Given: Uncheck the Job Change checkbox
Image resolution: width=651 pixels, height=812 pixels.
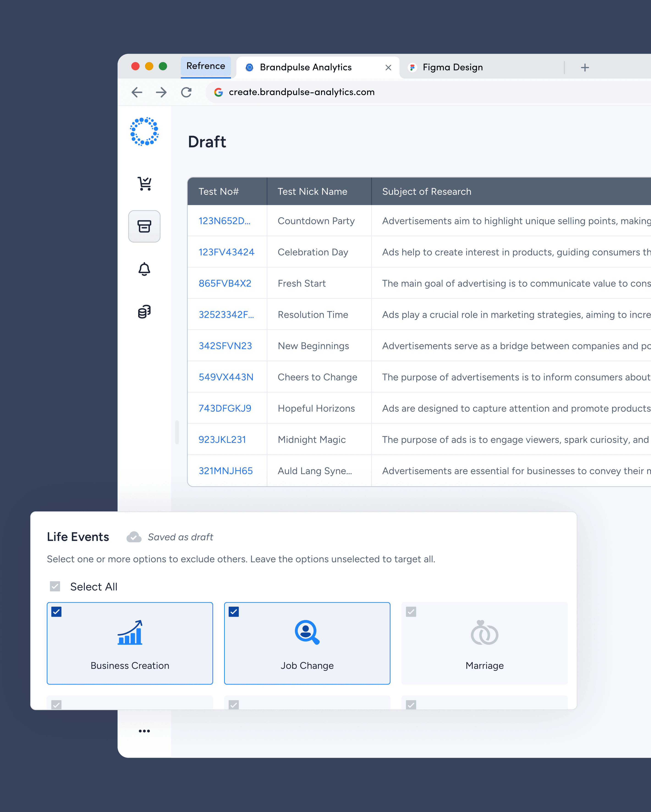Looking at the screenshot, I should (234, 612).
